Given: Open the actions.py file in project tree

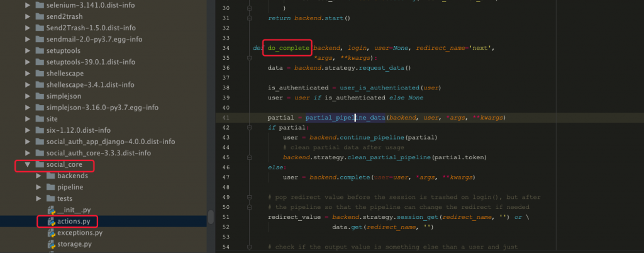Looking at the screenshot, I should click(x=78, y=222).
